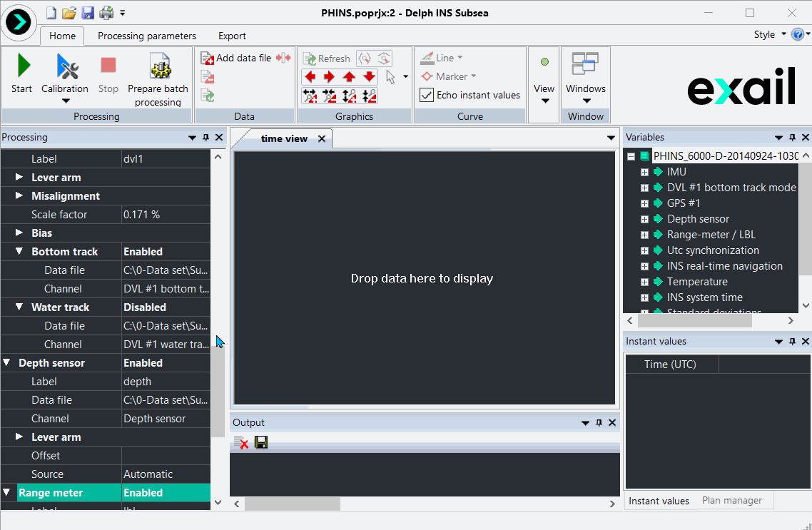Expand the IMU node in Variables tree
This screenshot has width=812, height=530.
[x=644, y=172]
